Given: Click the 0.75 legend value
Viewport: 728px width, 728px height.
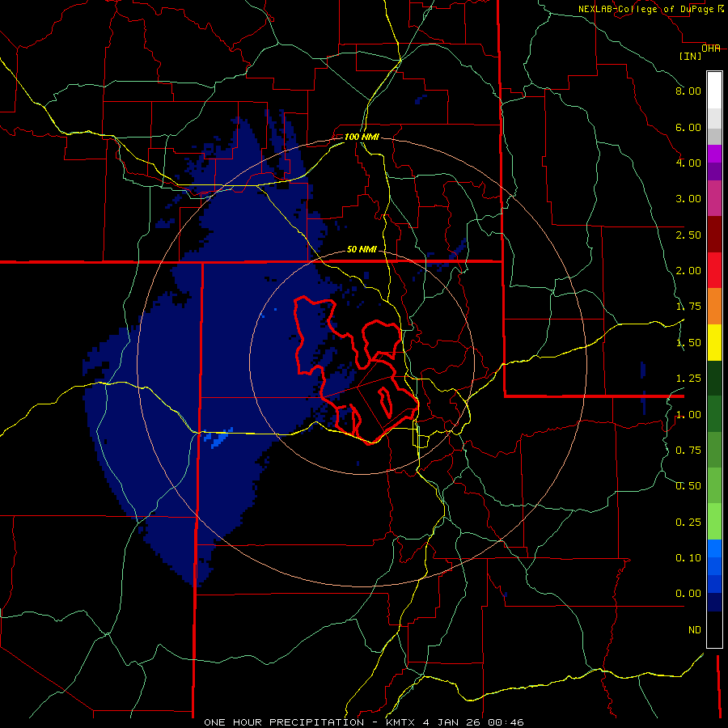Looking at the screenshot, I should (688, 451).
